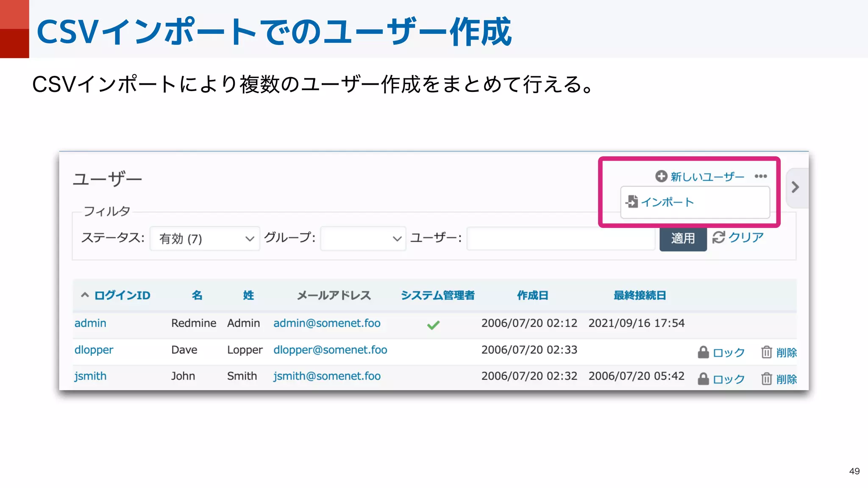The width and height of the screenshot is (868, 488).
Task: Click last name Smith cell
Action: click(242, 376)
